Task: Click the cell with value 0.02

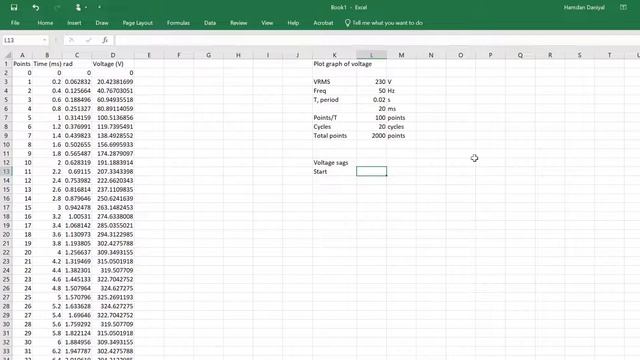Action: [x=371, y=100]
